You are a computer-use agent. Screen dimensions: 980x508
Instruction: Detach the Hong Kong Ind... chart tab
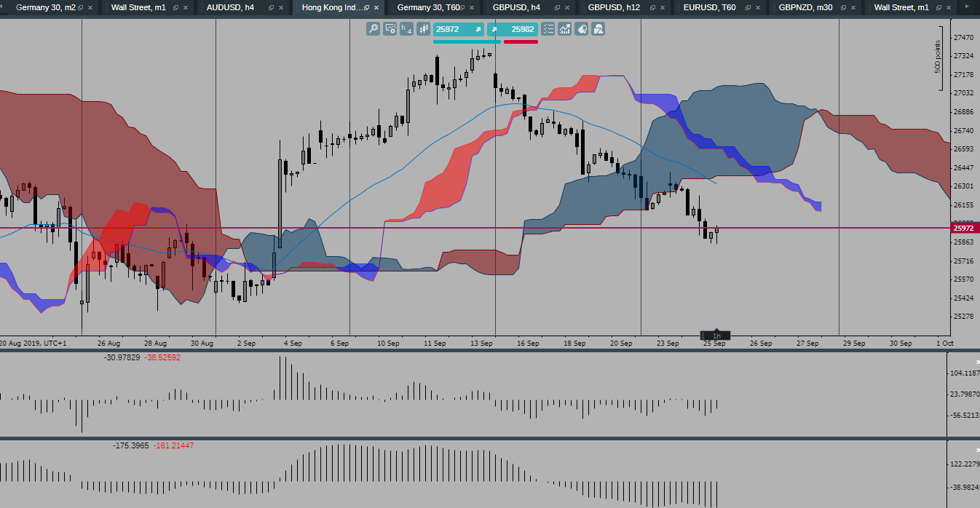(x=367, y=7)
